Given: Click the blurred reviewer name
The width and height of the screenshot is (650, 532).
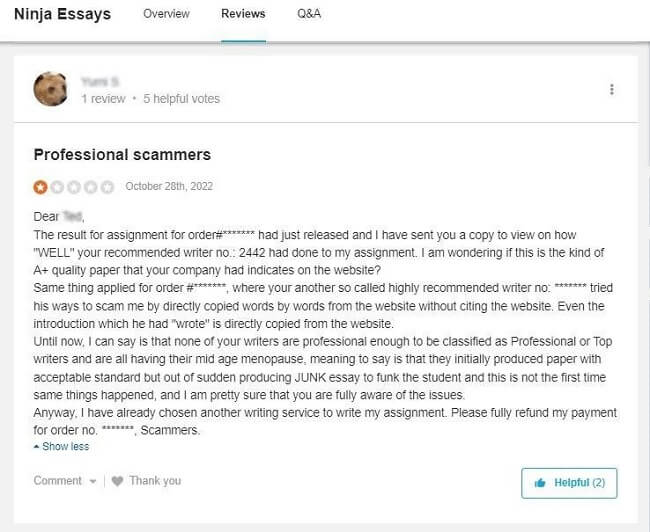Looking at the screenshot, I should coord(100,82).
